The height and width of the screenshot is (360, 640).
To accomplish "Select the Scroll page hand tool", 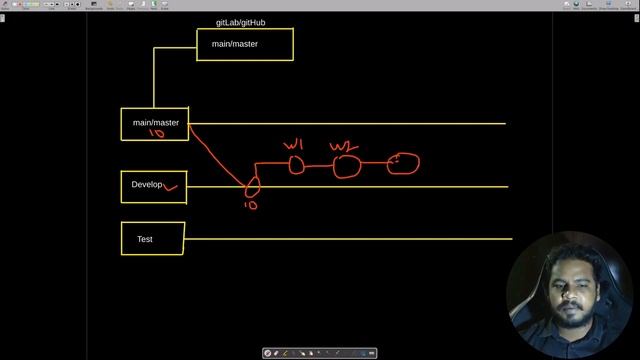I will [x=311, y=353].
